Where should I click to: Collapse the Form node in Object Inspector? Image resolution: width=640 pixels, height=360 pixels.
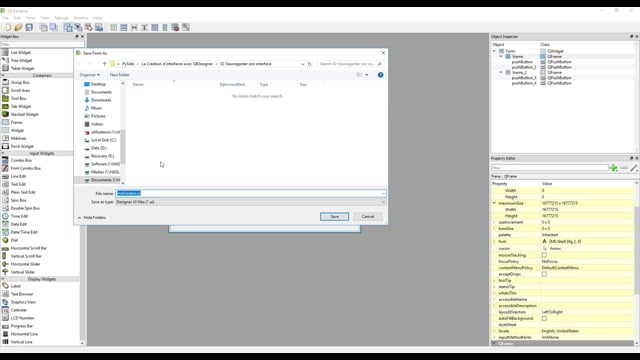tap(494, 51)
